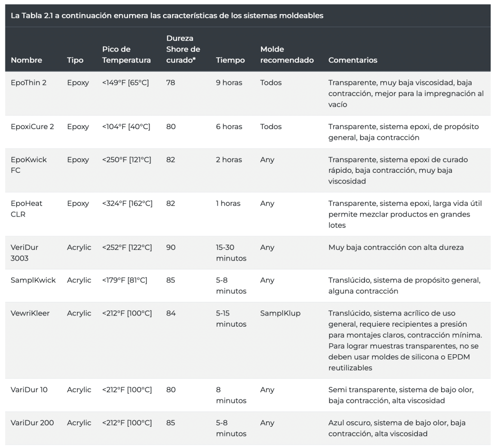Click the comment 'sistema acrílico de uso general'
This screenshot has width=497, height=448.
tap(392, 318)
